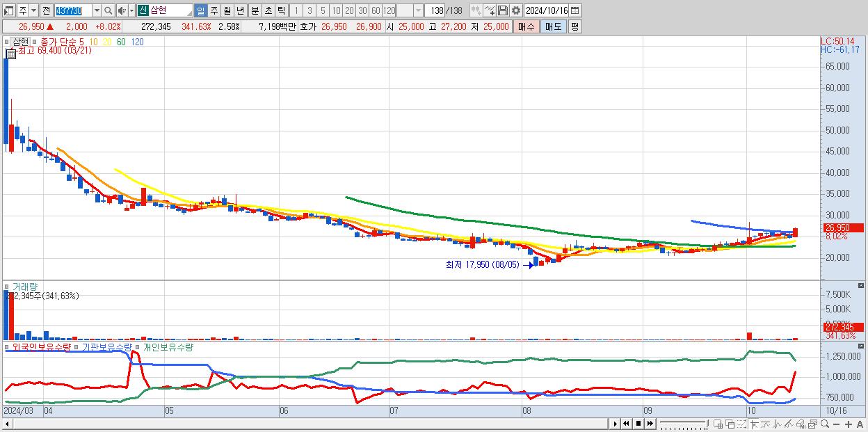Click the blue 120 moving average legend
The width and height of the screenshot is (868, 432).
pyautogui.click(x=137, y=42)
